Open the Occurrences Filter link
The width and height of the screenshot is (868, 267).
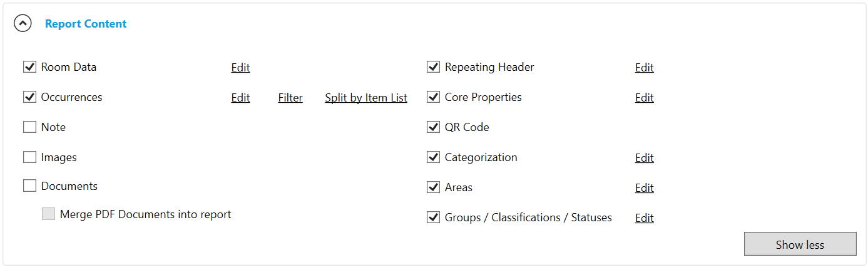[x=290, y=98]
